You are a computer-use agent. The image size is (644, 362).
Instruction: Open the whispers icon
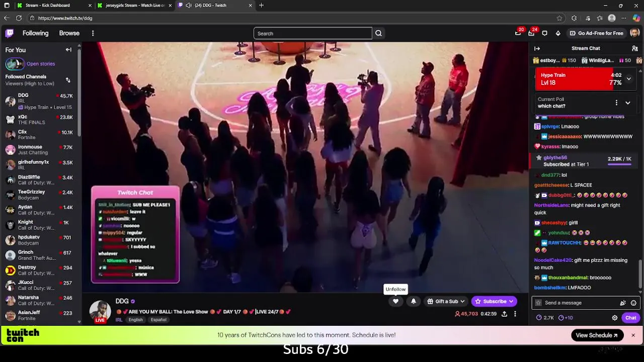click(x=544, y=33)
